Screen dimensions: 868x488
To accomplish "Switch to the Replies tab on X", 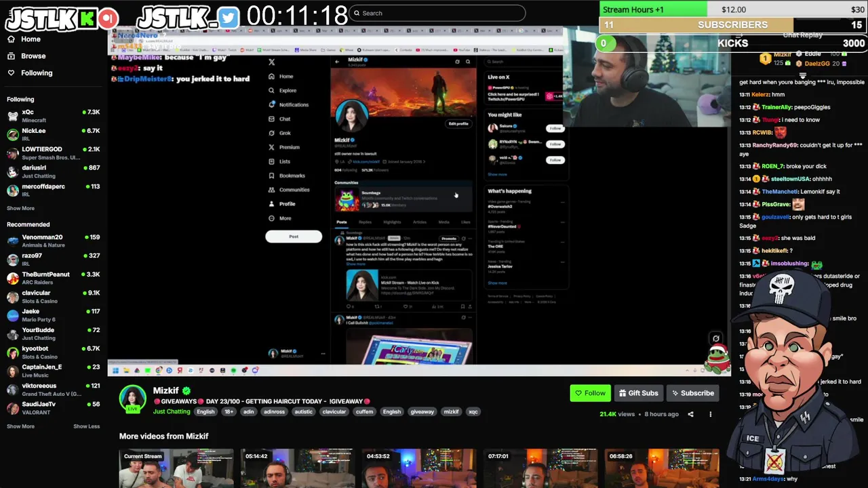I will tap(365, 222).
